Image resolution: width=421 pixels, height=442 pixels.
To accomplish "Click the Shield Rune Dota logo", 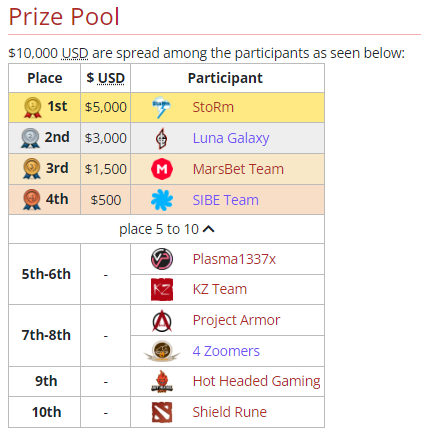I will pos(162,412).
